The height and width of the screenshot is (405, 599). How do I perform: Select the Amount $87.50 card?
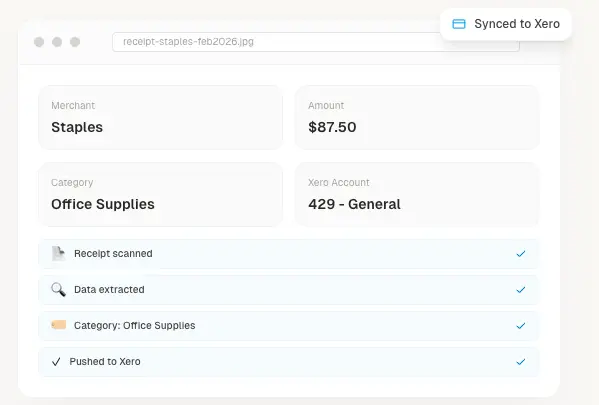417,117
